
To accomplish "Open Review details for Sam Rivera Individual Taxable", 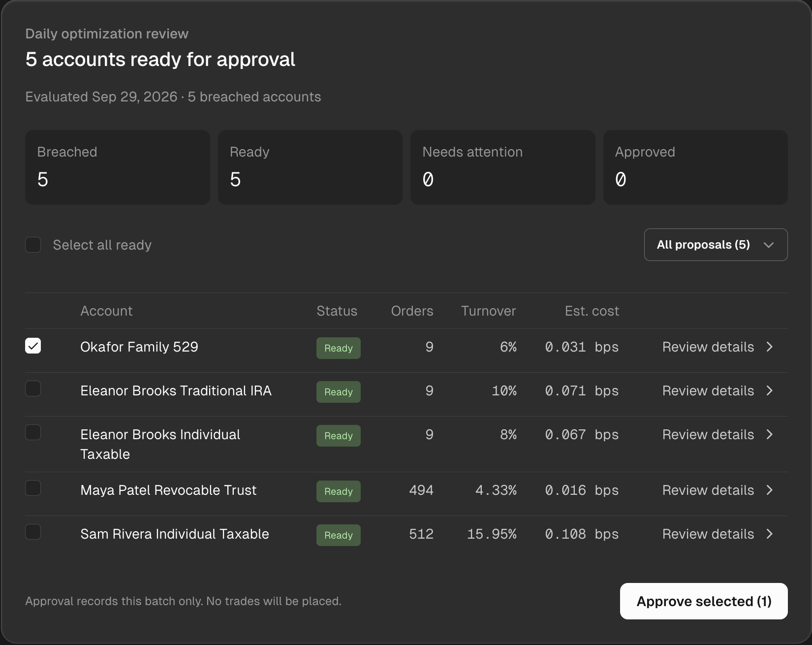I will pos(718,534).
